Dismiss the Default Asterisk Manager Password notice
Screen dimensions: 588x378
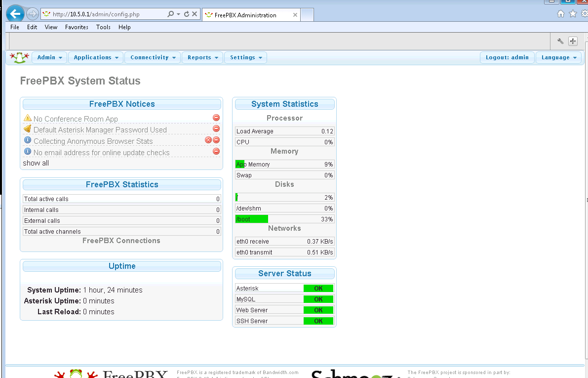pyautogui.click(x=216, y=128)
